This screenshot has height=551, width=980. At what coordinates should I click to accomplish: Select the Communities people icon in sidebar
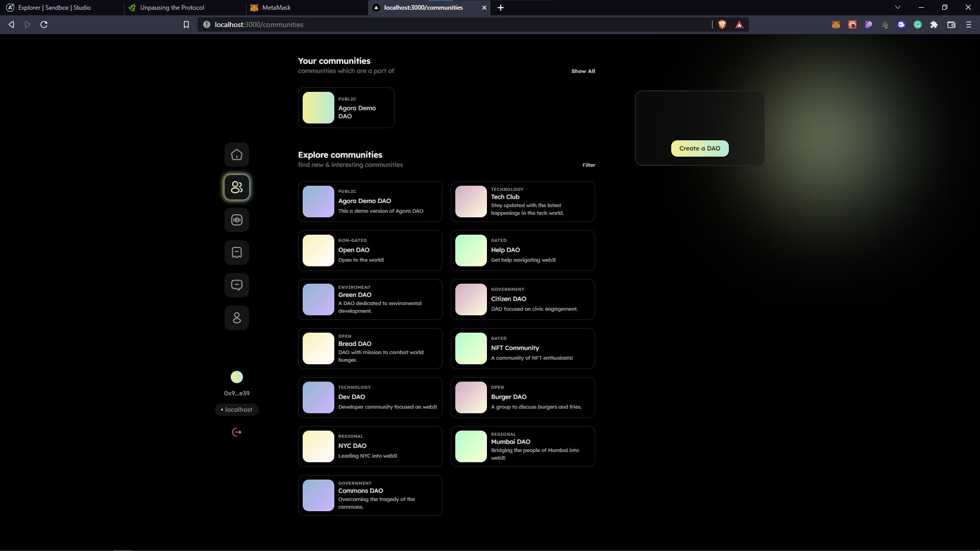pos(236,187)
